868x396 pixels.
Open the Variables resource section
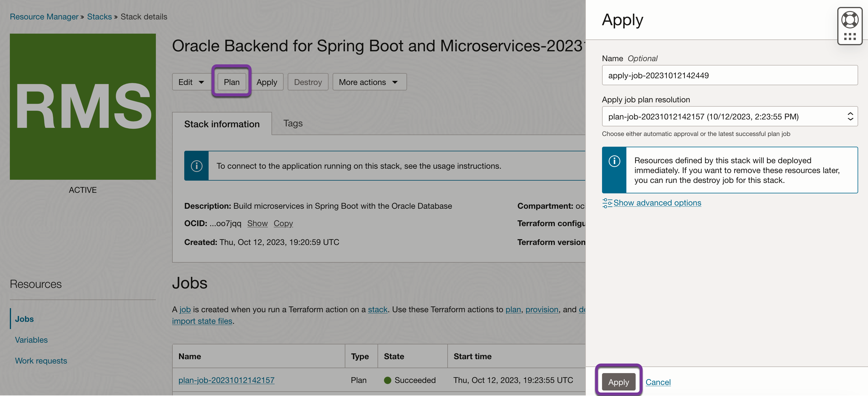(x=31, y=340)
